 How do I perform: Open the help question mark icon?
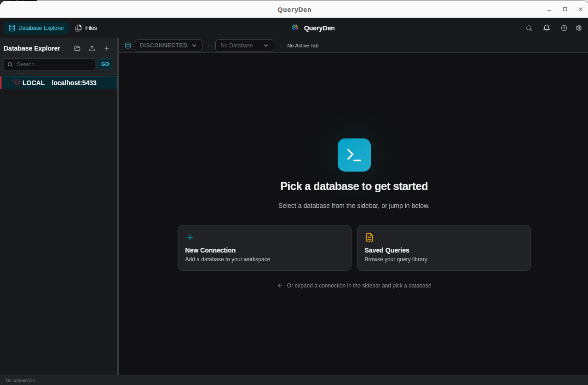pos(564,28)
